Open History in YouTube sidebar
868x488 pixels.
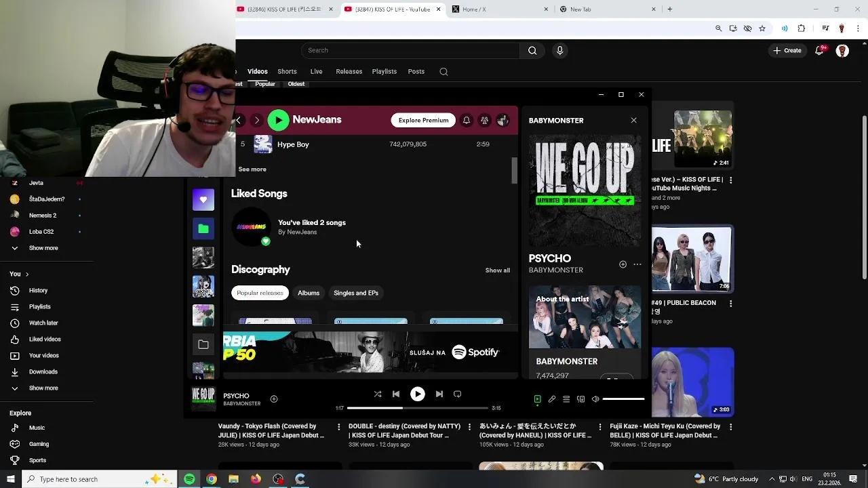[38, 291]
